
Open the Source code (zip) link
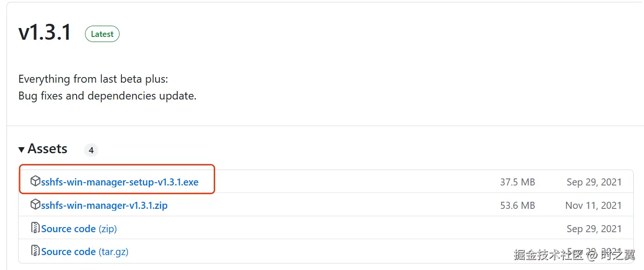79,229
